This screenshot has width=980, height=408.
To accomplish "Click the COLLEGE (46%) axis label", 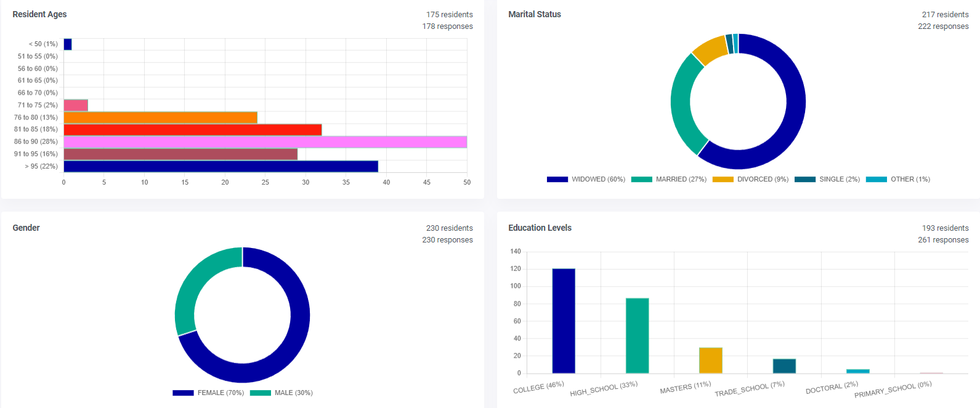I will pyautogui.click(x=538, y=388).
